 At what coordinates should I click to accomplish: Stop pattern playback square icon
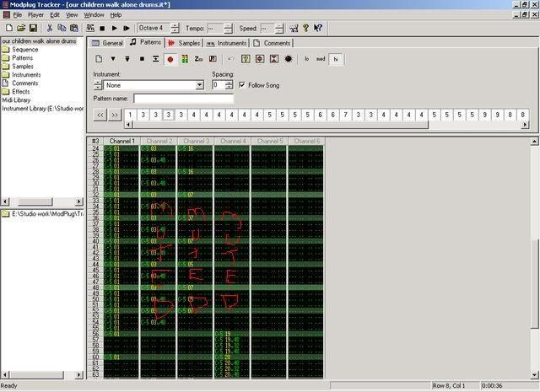coord(142,59)
